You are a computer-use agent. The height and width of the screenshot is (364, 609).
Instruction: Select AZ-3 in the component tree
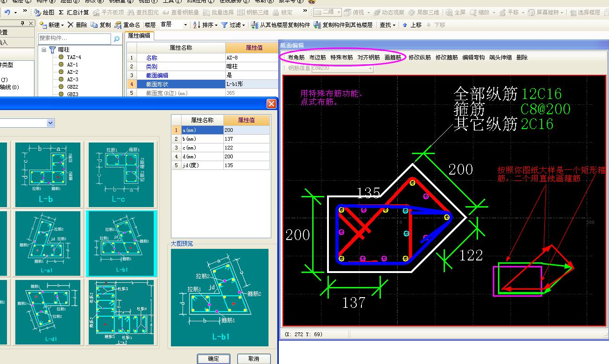point(72,79)
